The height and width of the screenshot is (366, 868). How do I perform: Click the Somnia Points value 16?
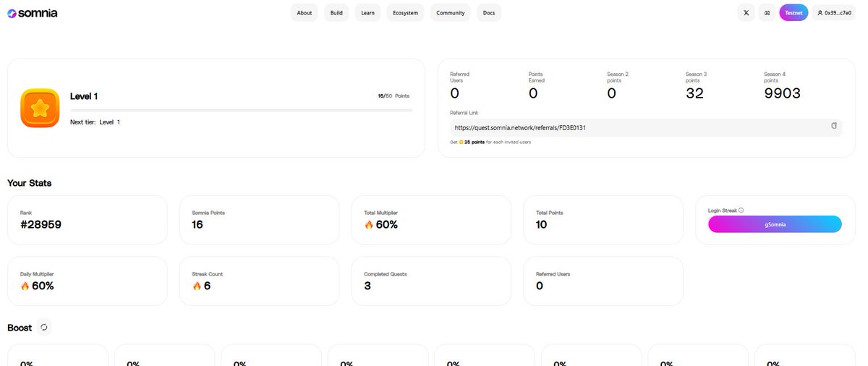(197, 225)
